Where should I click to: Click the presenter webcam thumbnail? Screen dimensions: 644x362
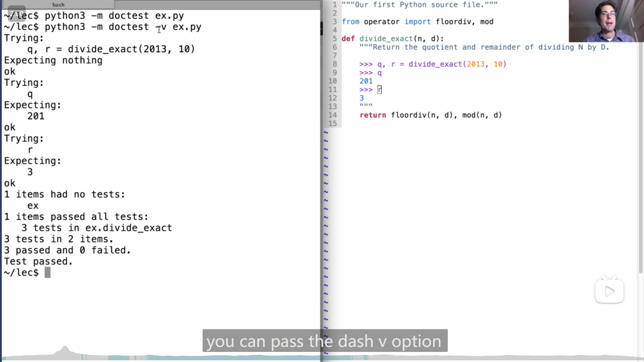click(606, 21)
